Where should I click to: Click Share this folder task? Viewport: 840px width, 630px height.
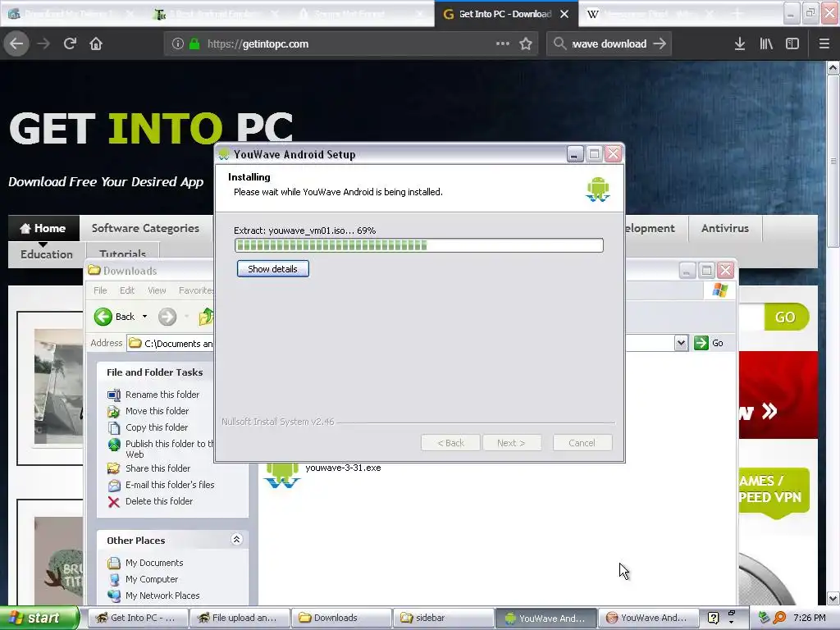coord(157,468)
